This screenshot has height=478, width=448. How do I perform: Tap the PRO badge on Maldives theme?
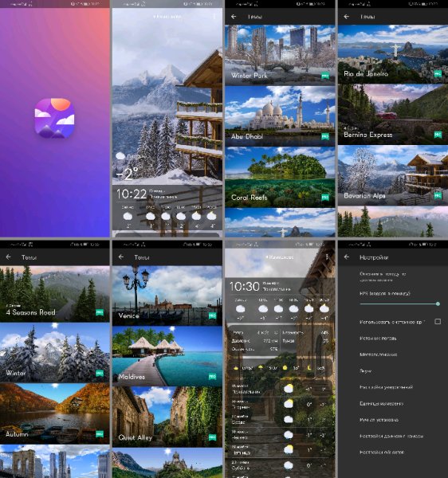click(x=212, y=377)
